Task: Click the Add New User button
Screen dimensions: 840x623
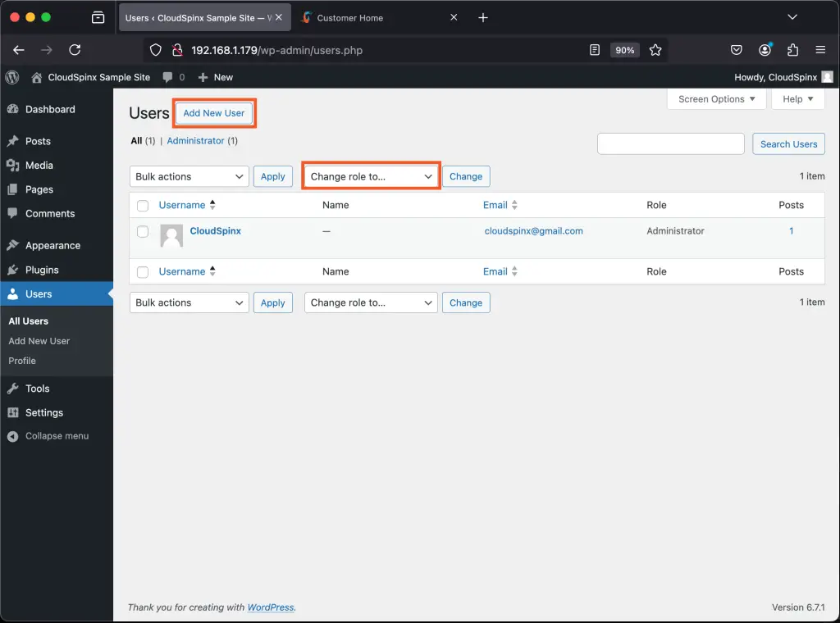Action: point(214,113)
